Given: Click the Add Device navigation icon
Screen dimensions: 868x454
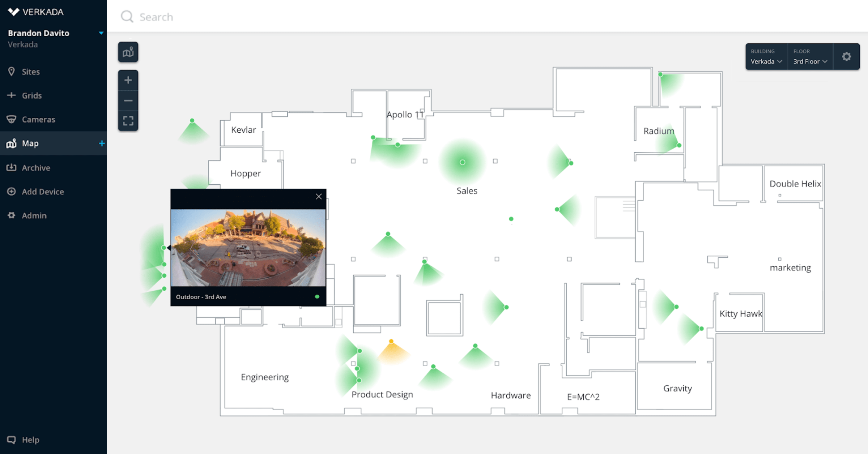Looking at the screenshot, I should 12,191.
